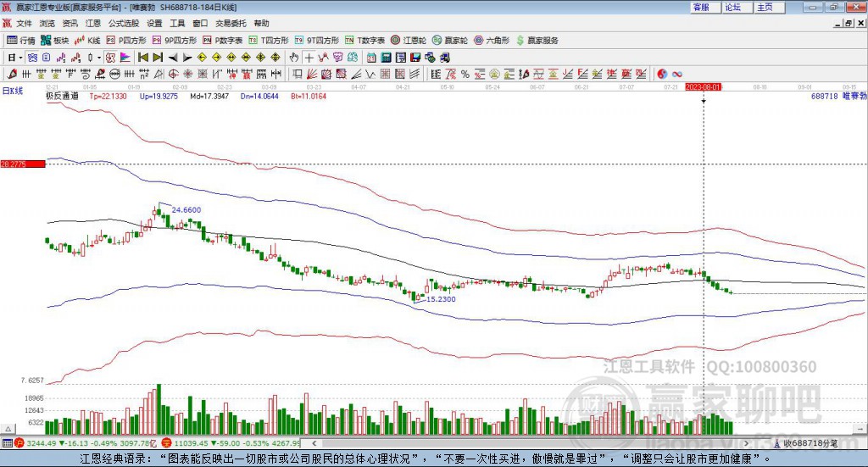Open the 工具 menu
The height and width of the screenshot is (467, 868).
click(x=177, y=23)
